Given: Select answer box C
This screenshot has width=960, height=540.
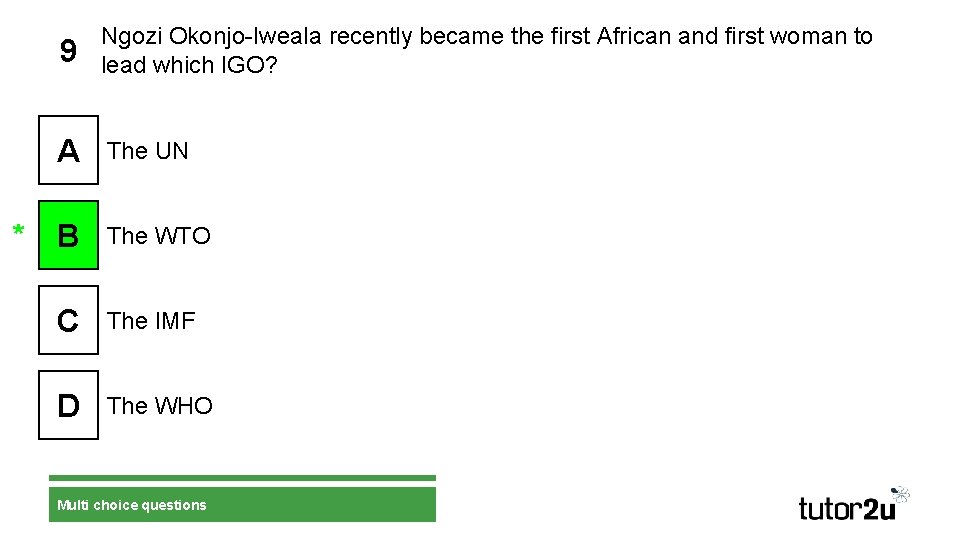Looking at the screenshot, I should [68, 321].
